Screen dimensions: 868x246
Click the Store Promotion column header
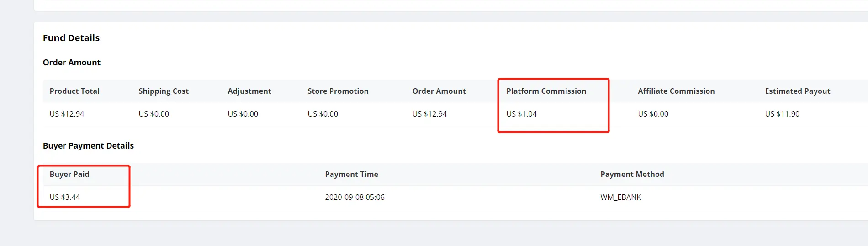point(338,91)
